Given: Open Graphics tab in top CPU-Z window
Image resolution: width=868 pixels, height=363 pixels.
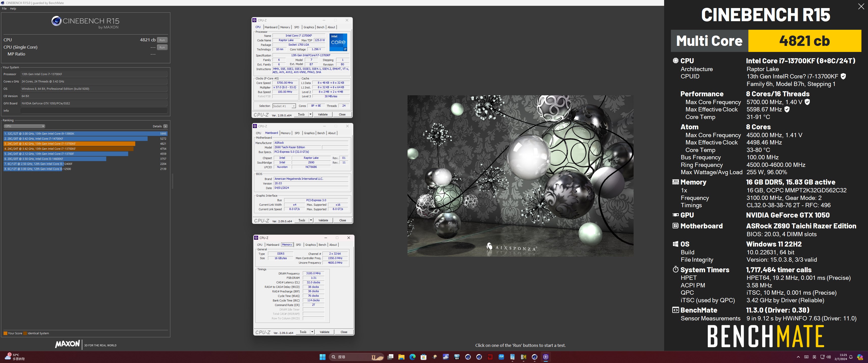Looking at the screenshot, I should point(309,27).
